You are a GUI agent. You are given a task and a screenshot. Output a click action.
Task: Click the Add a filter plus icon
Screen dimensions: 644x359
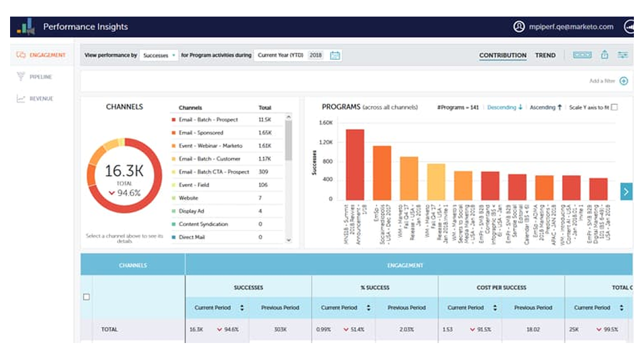coord(623,81)
